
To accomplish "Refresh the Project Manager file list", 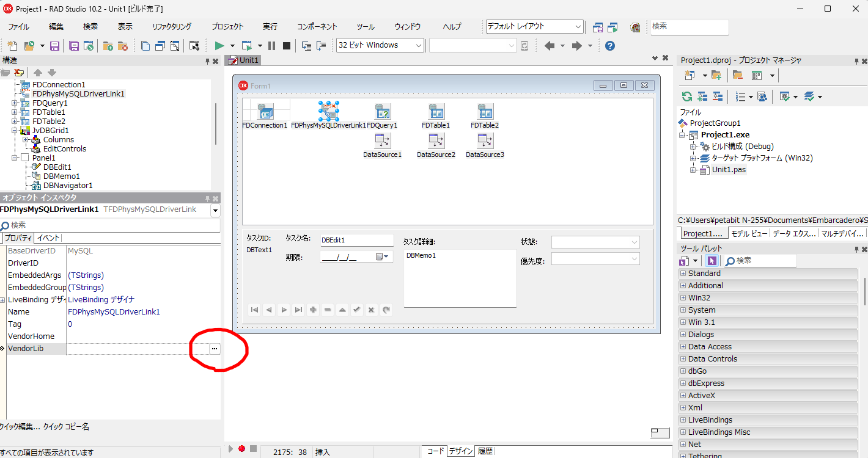I will 685,96.
